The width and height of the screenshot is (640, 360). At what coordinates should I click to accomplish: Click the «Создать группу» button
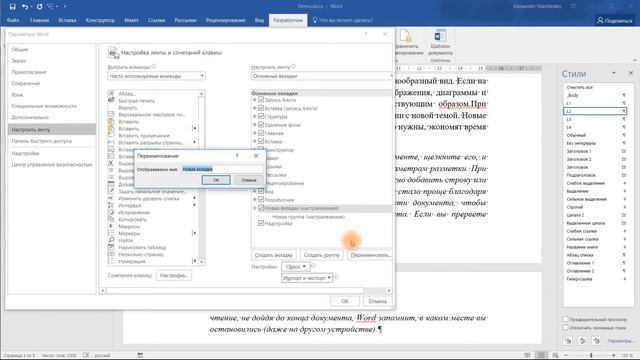click(322, 255)
